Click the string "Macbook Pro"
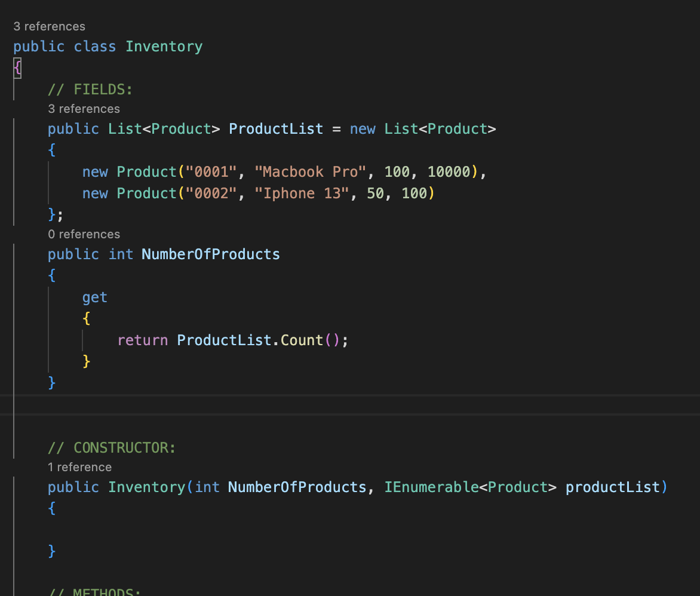This screenshot has width=700, height=596. tap(310, 172)
